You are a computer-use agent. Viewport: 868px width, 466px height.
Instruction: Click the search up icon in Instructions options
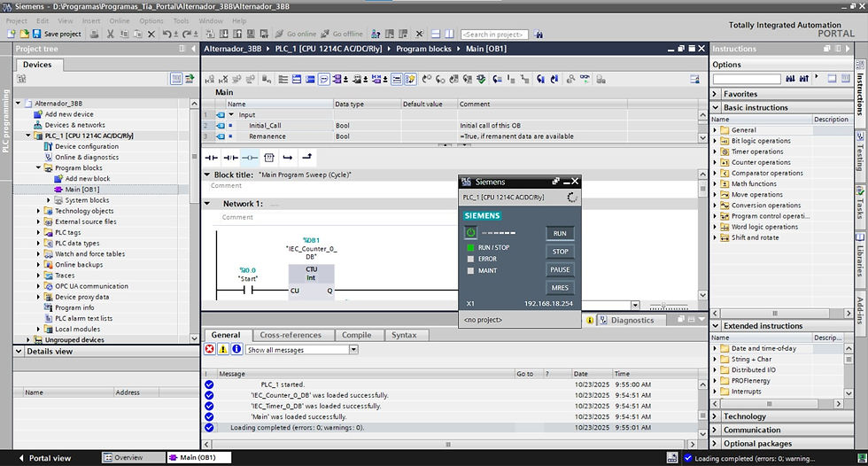[x=804, y=79]
